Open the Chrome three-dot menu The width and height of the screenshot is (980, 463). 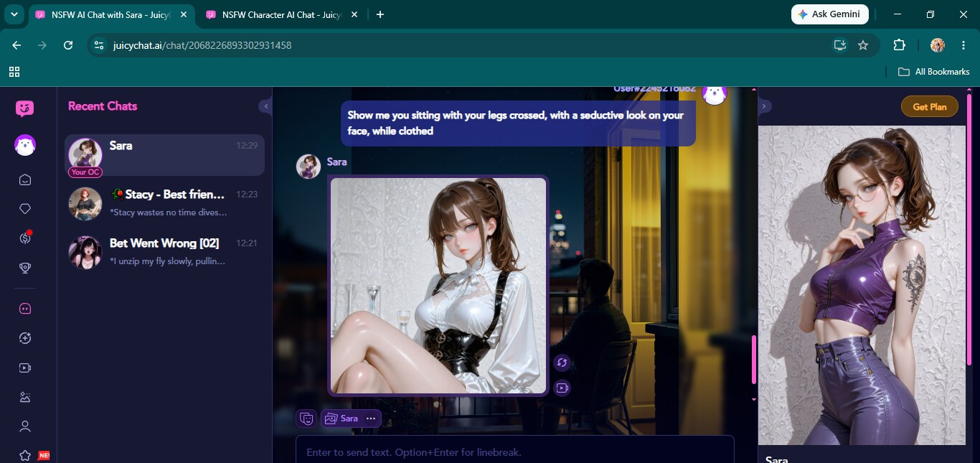click(963, 45)
